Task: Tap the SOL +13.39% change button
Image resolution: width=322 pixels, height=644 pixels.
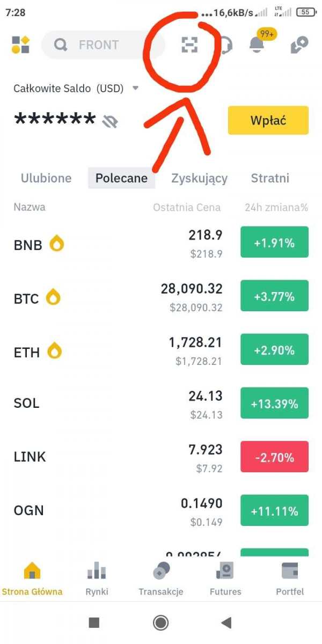Action: point(274,404)
